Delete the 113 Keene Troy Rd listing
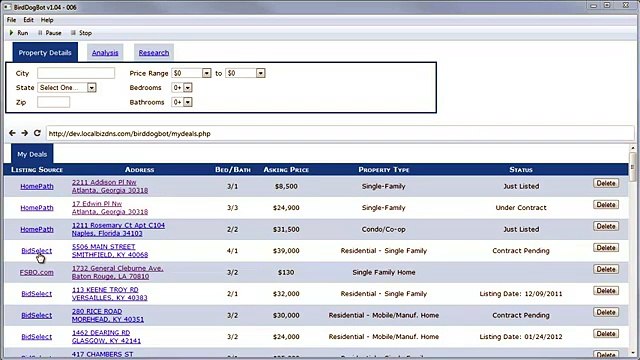640x360 pixels. pos(606,291)
